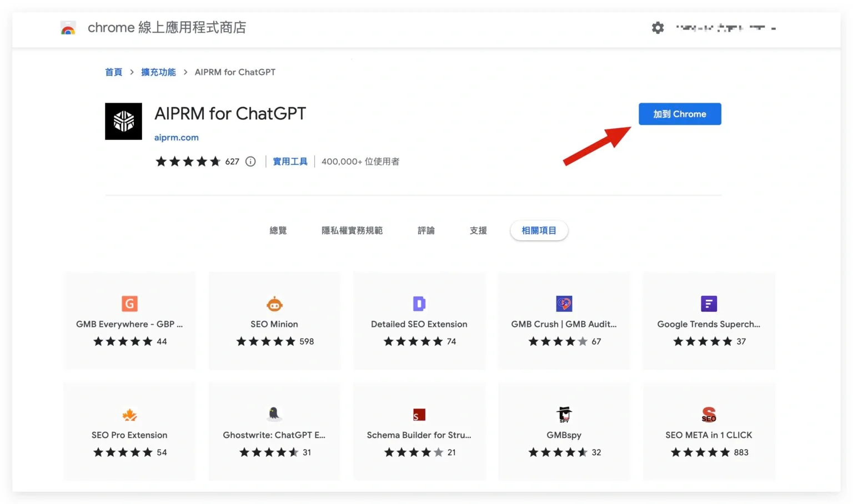Click the SEO Pro Extension leaf icon
This screenshot has height=504, width=853.
pos(129,415)
